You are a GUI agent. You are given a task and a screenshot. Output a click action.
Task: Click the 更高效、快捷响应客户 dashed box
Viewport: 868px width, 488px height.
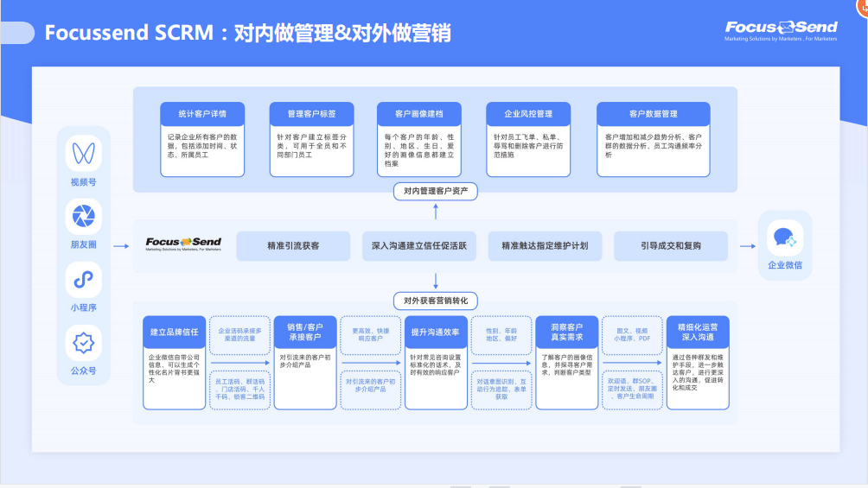click(371, 335)
